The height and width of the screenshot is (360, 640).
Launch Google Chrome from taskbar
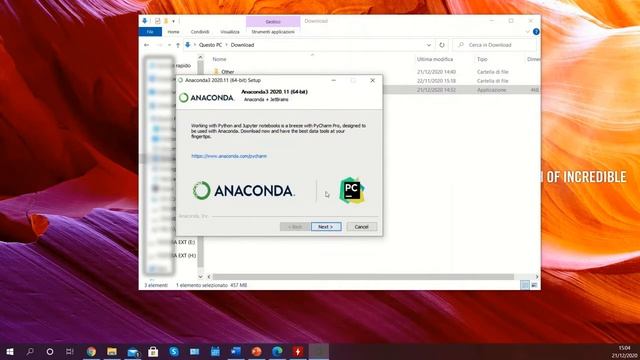[x=91, y=351]
